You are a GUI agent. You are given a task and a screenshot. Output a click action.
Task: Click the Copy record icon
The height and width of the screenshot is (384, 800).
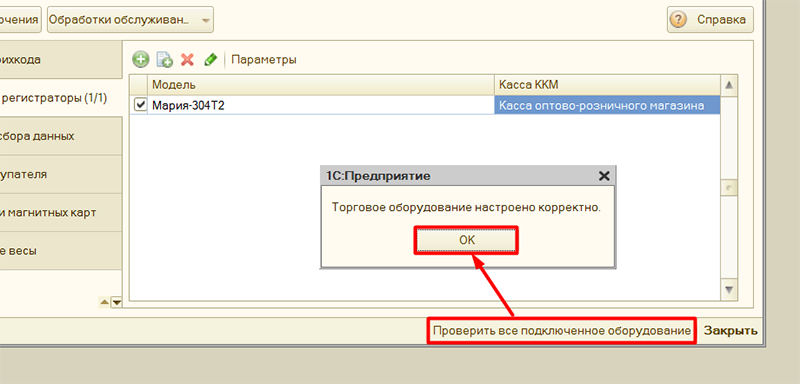(x=165, y=60)
